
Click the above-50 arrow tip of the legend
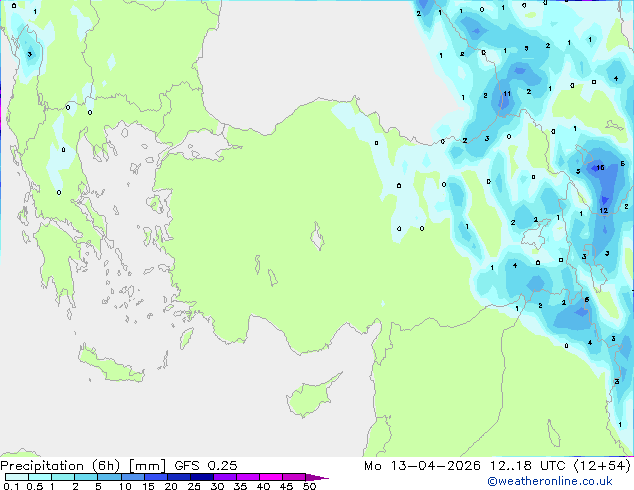(x=317, y=477)
